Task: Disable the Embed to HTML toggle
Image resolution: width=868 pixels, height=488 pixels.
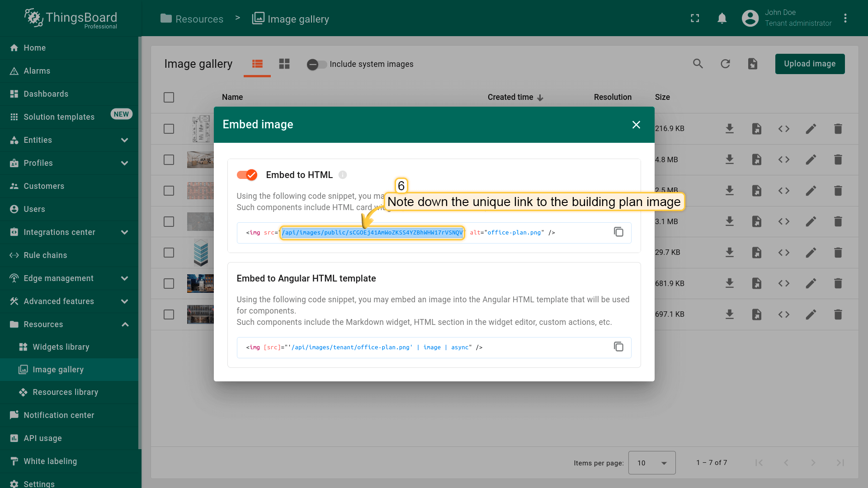Action: click(x=247, y=175)
